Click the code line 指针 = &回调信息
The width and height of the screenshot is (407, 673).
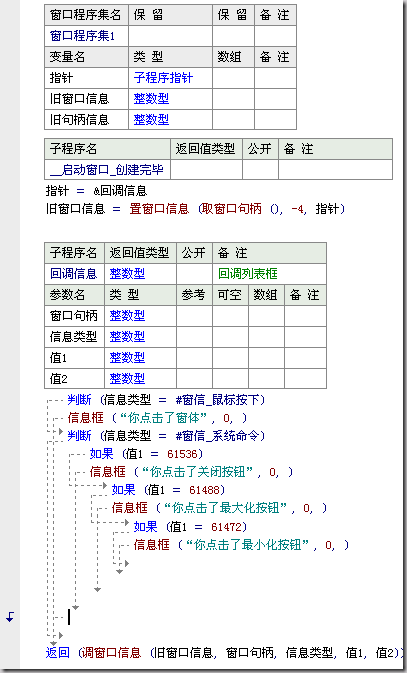pos(97,191)
